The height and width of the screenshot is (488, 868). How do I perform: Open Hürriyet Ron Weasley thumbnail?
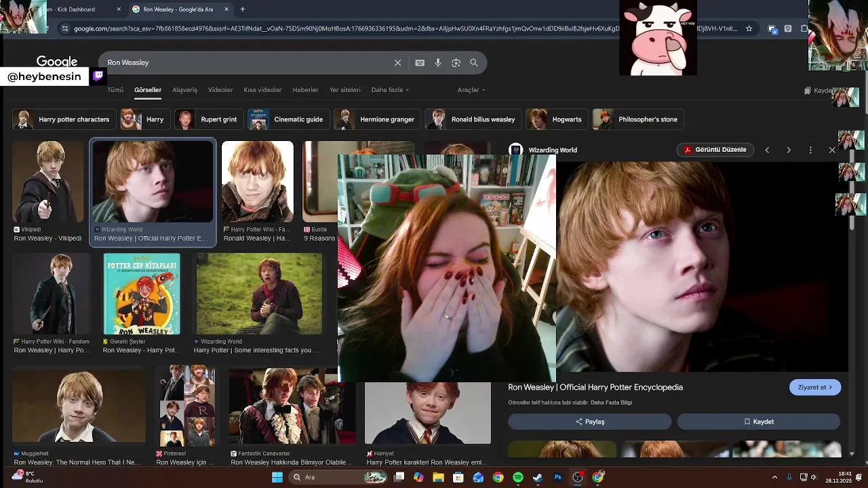(x=428, y=413)
